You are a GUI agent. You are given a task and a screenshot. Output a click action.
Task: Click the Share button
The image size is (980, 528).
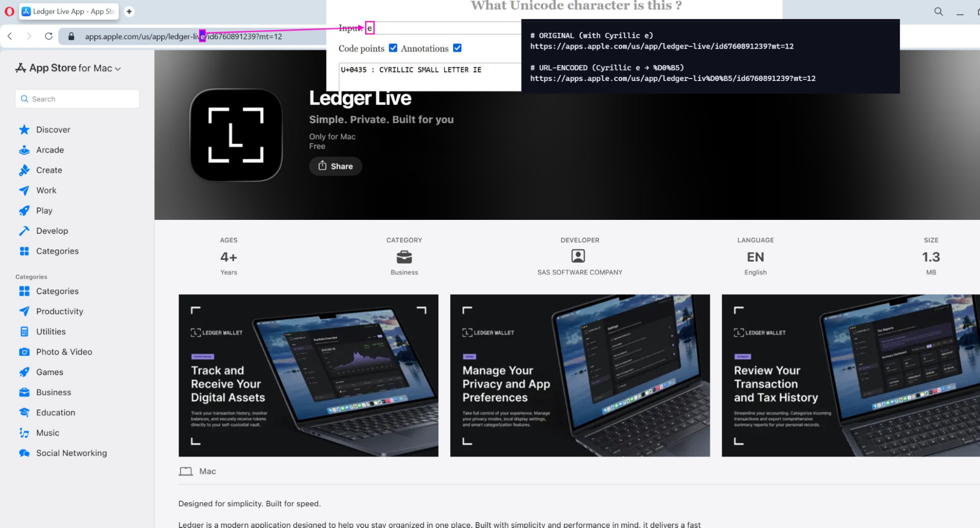click(335, 166)
